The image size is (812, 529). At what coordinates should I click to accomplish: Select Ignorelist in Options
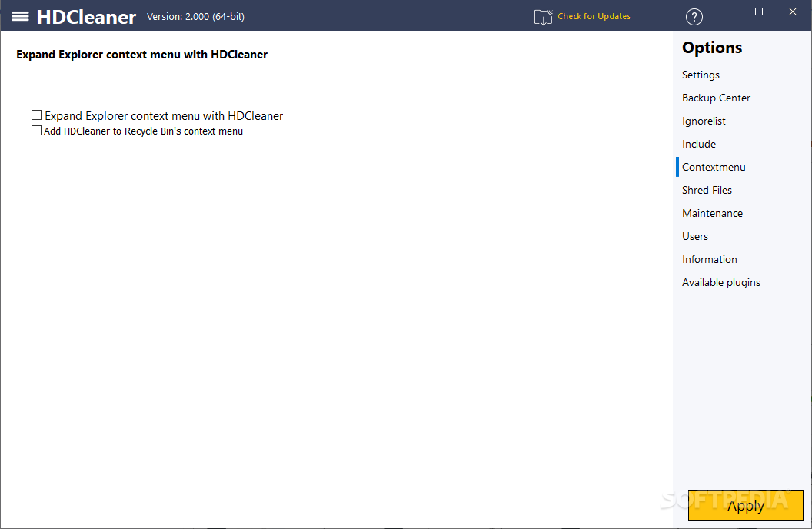click(704, 121)
